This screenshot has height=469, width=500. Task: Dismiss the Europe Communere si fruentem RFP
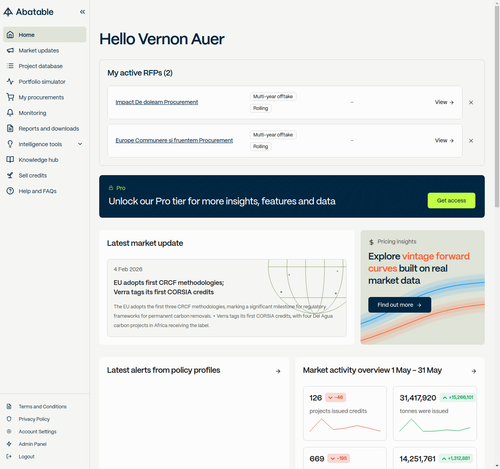(x=471, y=141)
